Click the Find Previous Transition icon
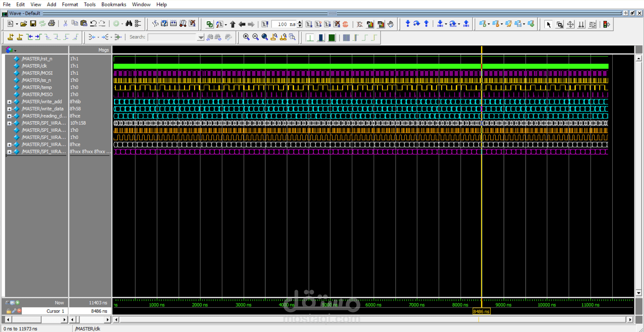The width and height of the screenshot is (644, 332). coord(30,37)
